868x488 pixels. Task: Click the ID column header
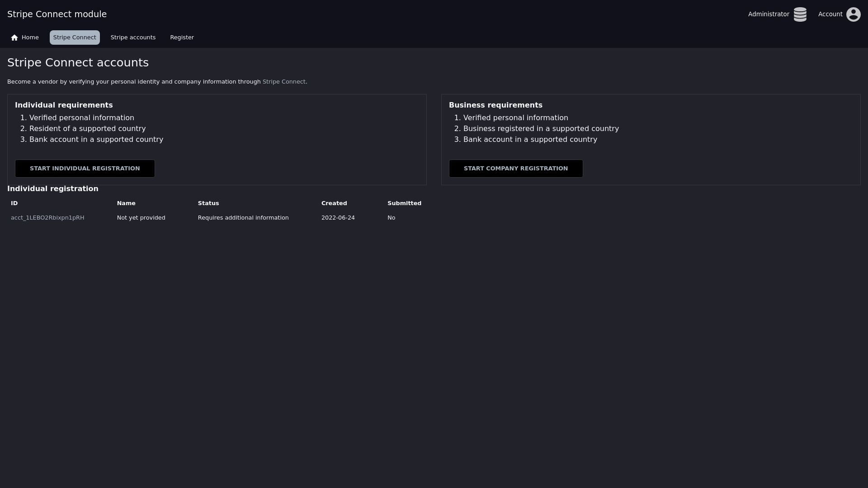[x=14, y=203]
